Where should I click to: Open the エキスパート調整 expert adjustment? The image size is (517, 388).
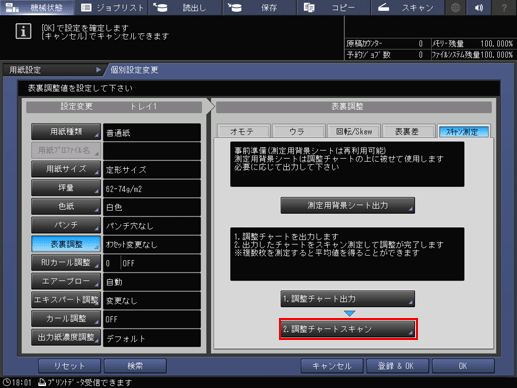click(66, 300)
